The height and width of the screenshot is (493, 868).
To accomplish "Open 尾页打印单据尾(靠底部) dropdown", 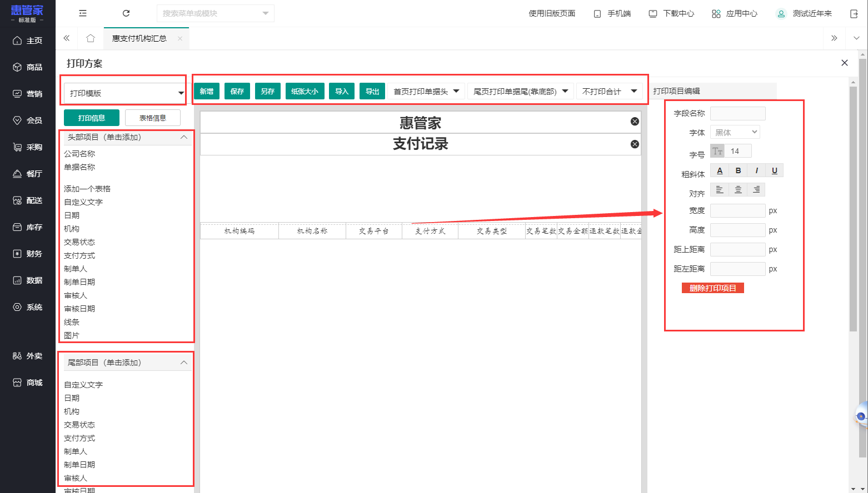I will [521, 91].
